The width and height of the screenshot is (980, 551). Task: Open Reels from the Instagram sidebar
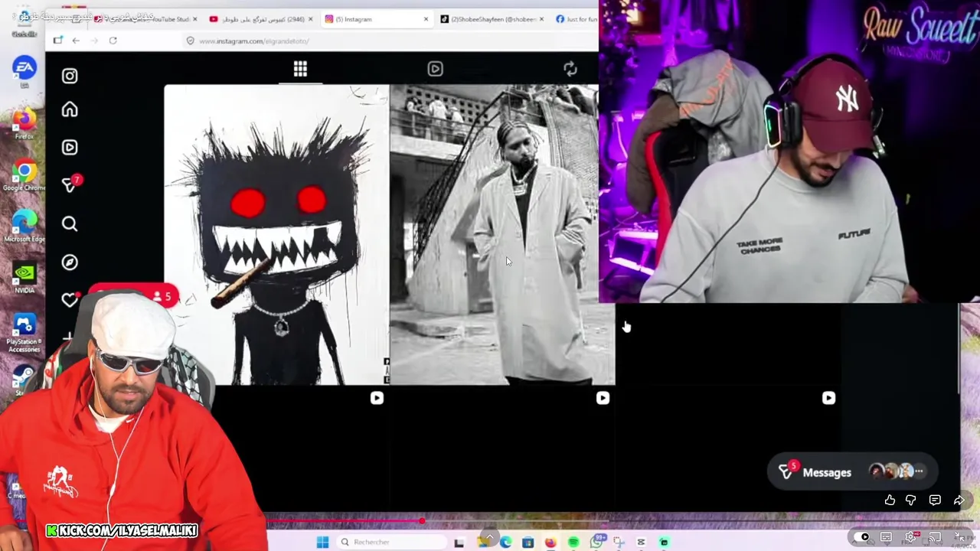(x=70, y=147)
